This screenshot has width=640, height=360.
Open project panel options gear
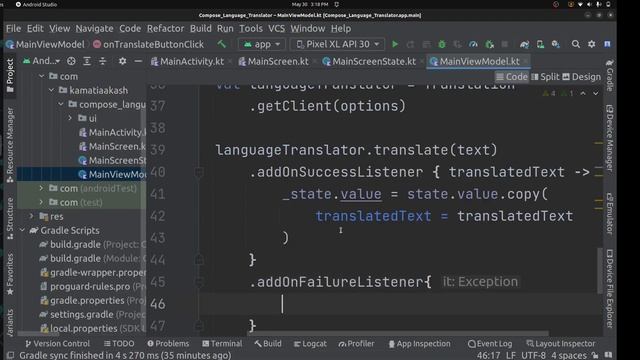click(x=122, y=61)
